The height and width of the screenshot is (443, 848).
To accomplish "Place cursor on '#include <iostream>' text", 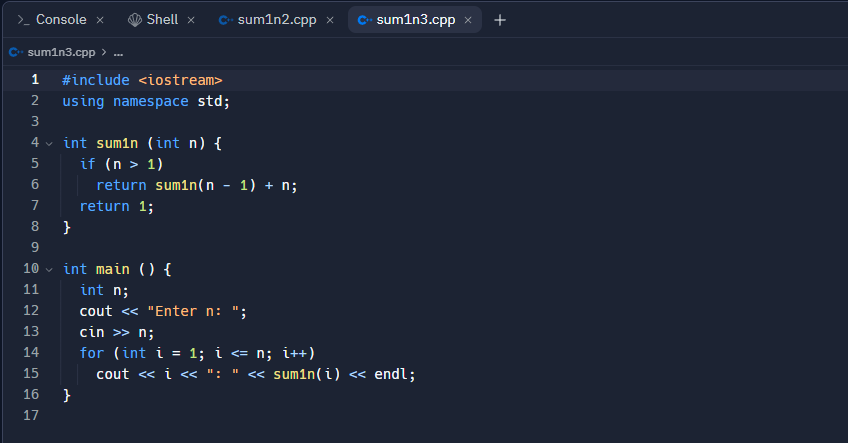I will tap(142, 80).
